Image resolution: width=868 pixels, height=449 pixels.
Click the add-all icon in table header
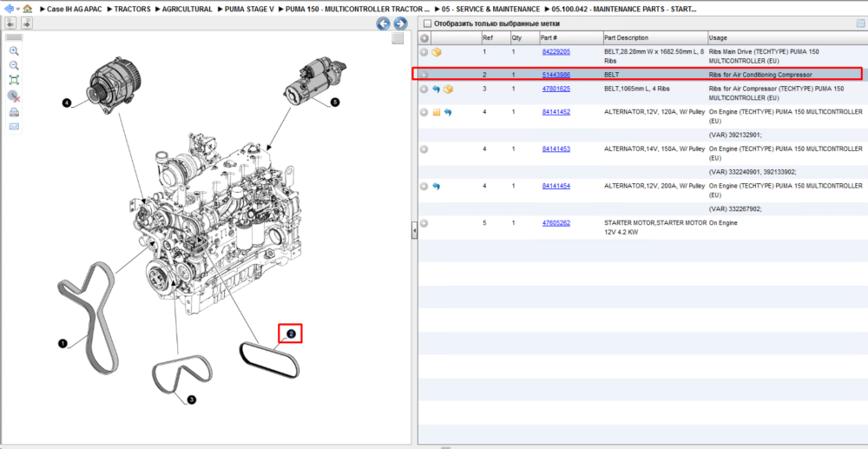click(x=424, y=38)
